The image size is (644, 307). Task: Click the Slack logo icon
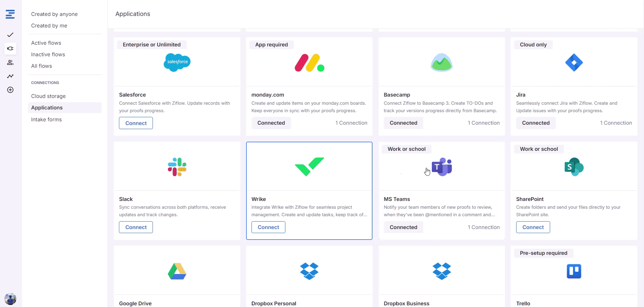click(x=177, y=167)
